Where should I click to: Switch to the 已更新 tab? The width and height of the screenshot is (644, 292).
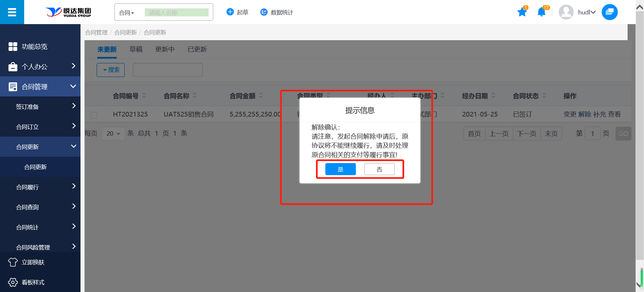197,49
